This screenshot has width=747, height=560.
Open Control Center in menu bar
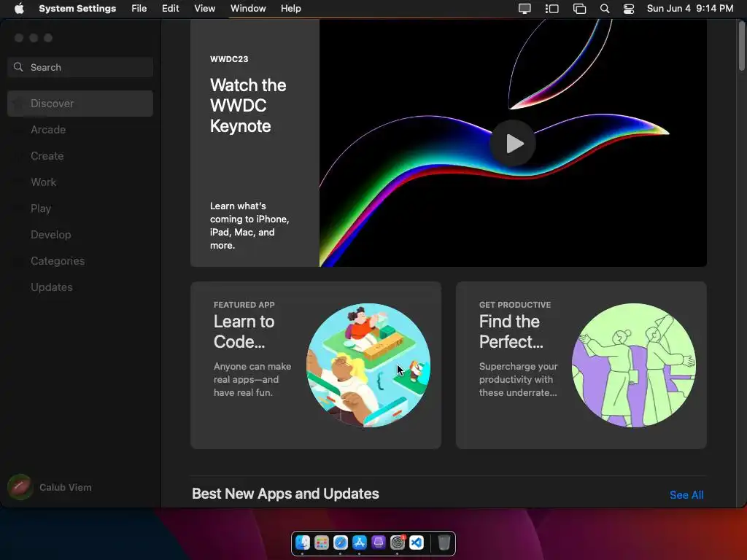click(x=629, y=9)
